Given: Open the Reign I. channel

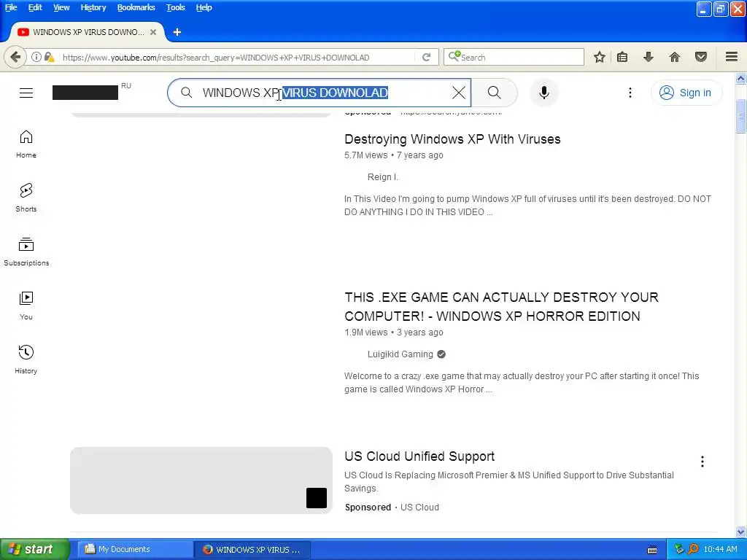Looking at the screenshot, I should tap(382, 177).
